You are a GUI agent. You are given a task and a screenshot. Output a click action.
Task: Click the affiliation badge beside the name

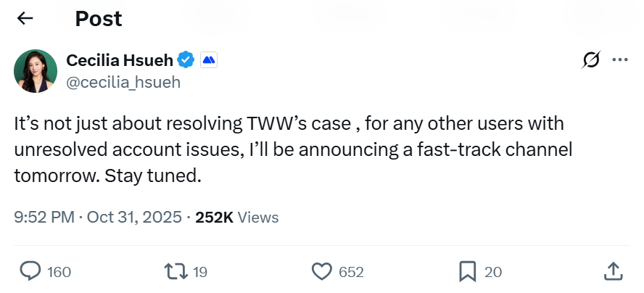pos(209,60)
